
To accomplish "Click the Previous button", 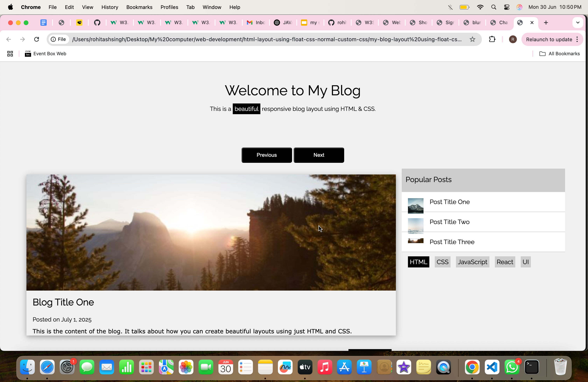I will click(267, 155).
